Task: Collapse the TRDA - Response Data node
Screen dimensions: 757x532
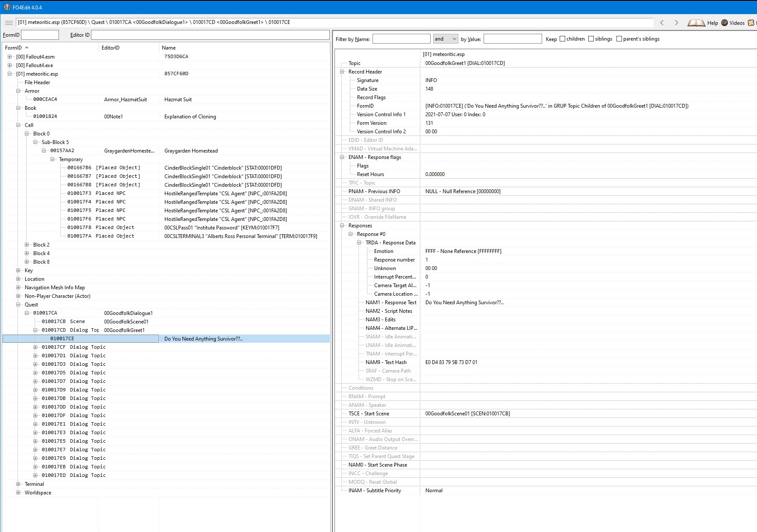Action: click(359, 242)
